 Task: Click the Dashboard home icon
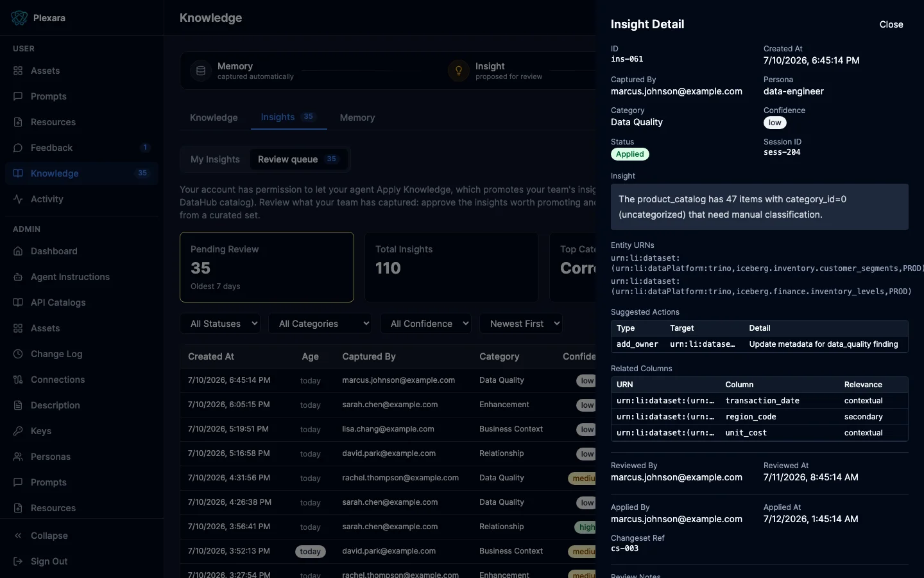pos(18,251)
